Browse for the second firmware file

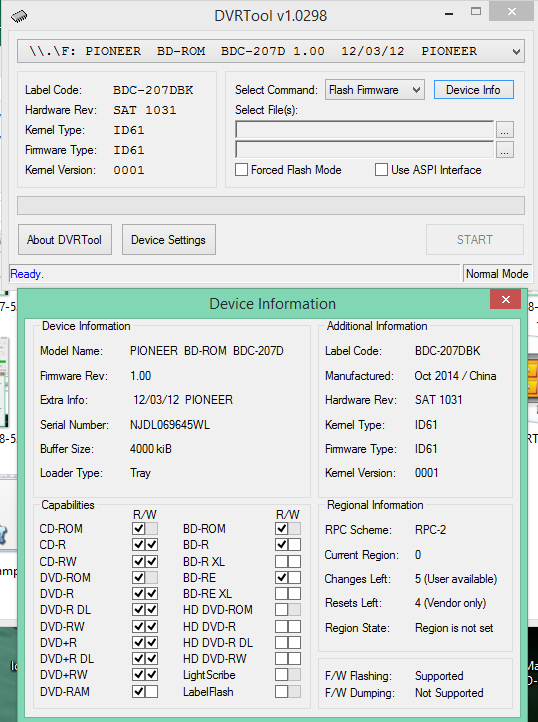coord(504,150)
